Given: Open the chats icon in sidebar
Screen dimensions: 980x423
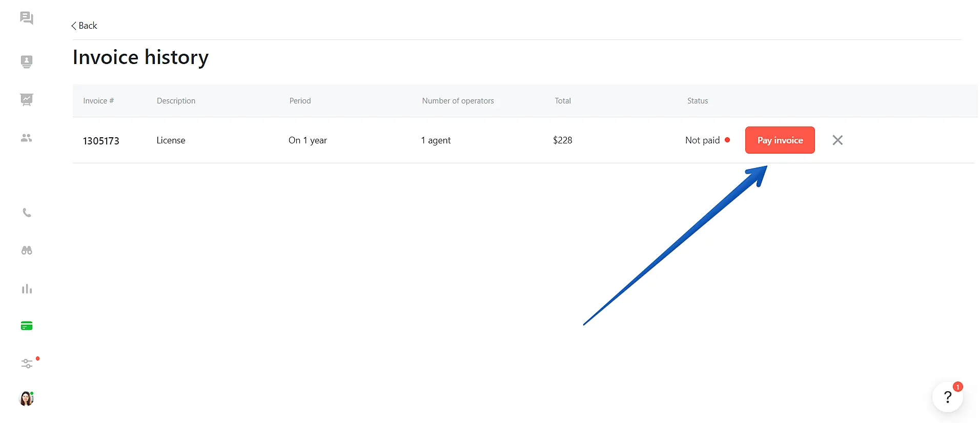Looking at the screenshot, I should pos(27,18).
